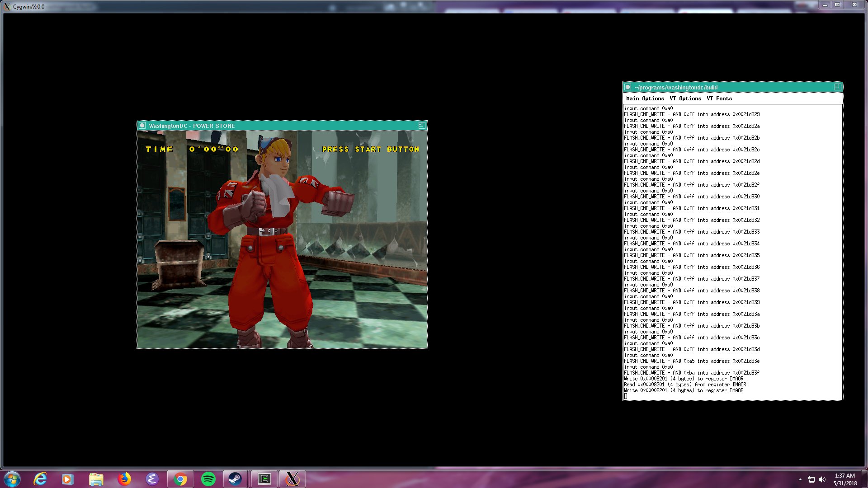Click the Cygwin/X:0.0 title bar icon
Screen dimensions: 868x488
coord(7,6)
